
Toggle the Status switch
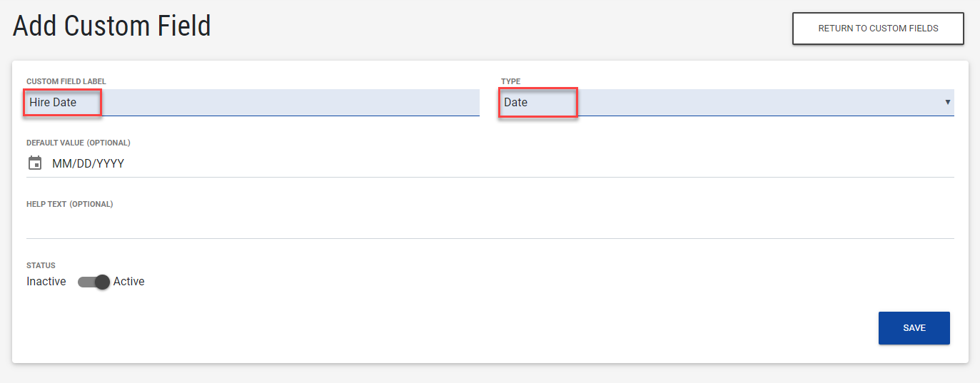pyautogui.click(x=94, y=282)
